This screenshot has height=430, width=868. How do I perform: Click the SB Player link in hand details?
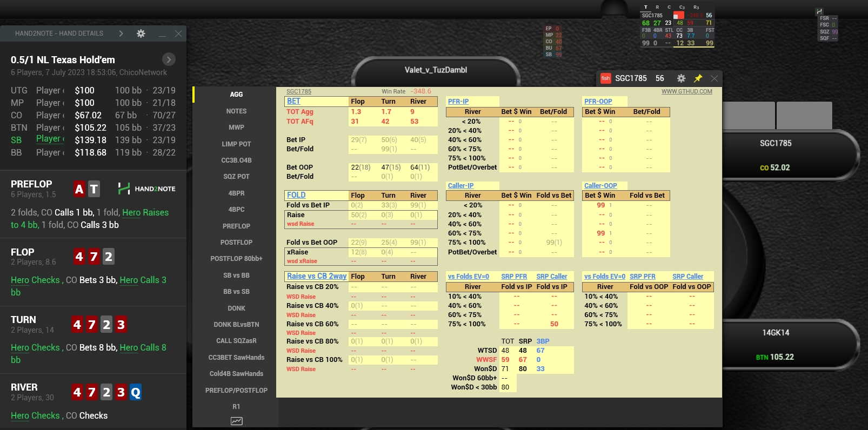click(50, 139)
